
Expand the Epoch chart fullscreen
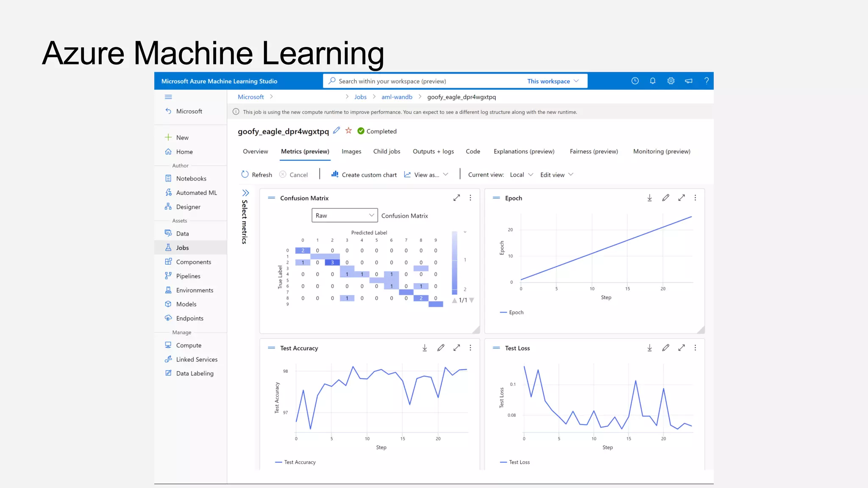point(682,198)
